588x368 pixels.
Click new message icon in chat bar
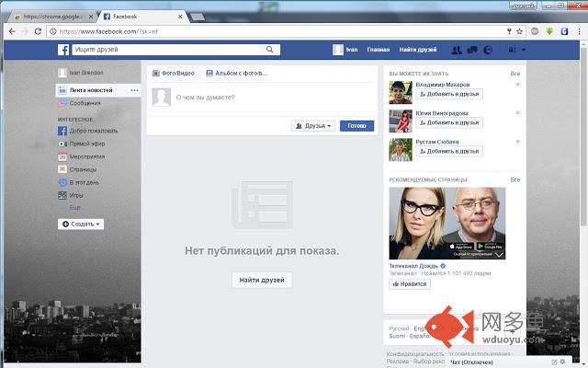(x=554, y=362)
